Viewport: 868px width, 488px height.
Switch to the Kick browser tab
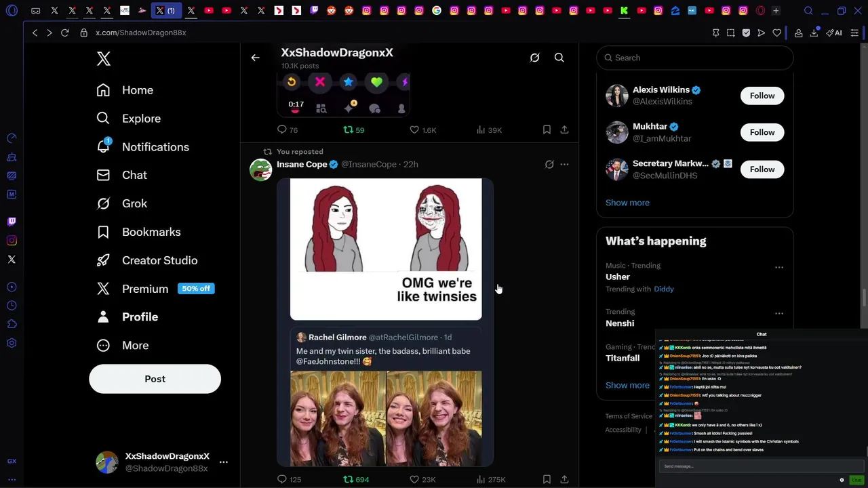(x=625, y=11)
